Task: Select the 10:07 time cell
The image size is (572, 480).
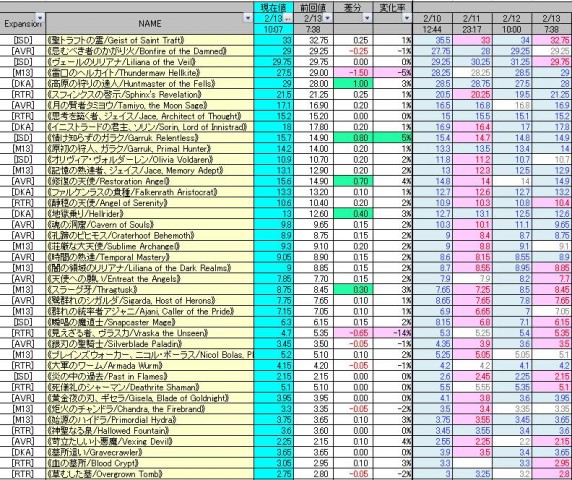Action: tap(273, 30)
